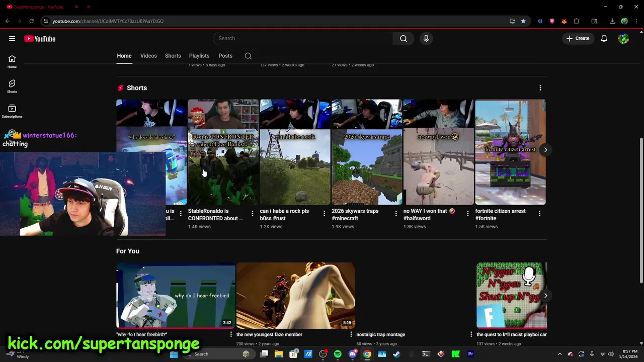Go back in browser history

coord(7,21)
